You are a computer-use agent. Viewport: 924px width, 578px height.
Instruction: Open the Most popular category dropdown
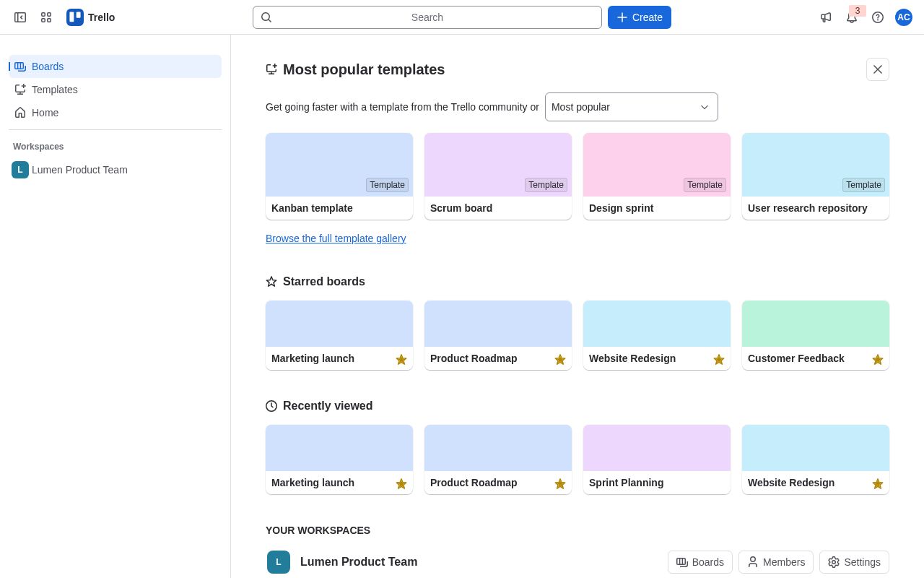[632, 107]
